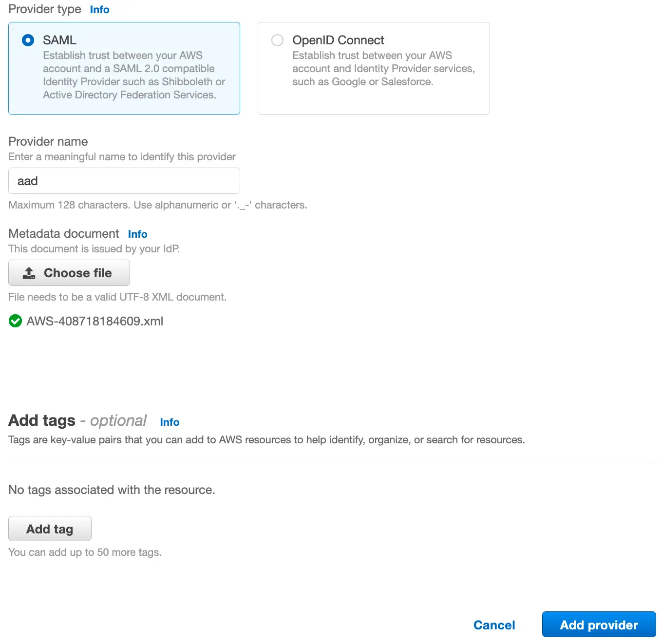Click the SAML card description text
663x644 pixels.
coord(133,75)
